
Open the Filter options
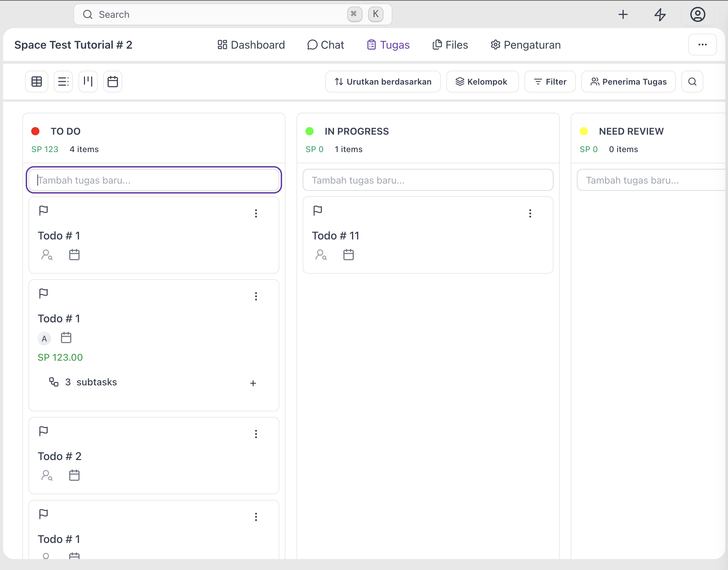(x=550, y=82)
